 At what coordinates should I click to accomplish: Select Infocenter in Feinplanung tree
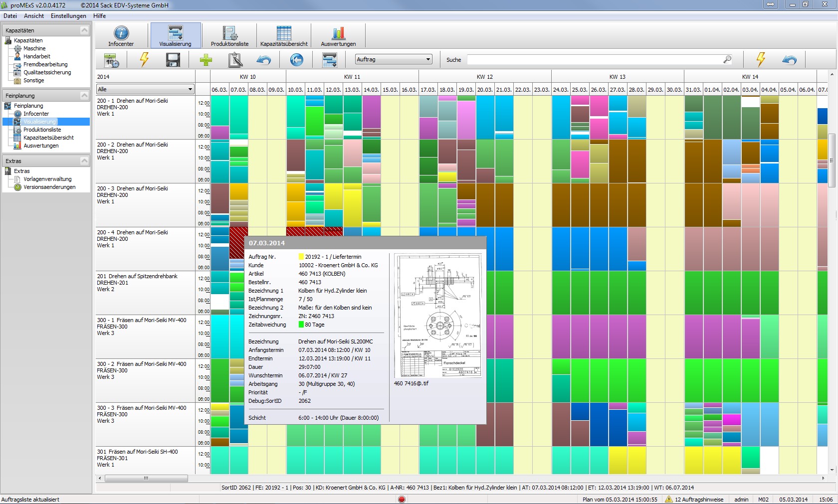click(36, 114)
